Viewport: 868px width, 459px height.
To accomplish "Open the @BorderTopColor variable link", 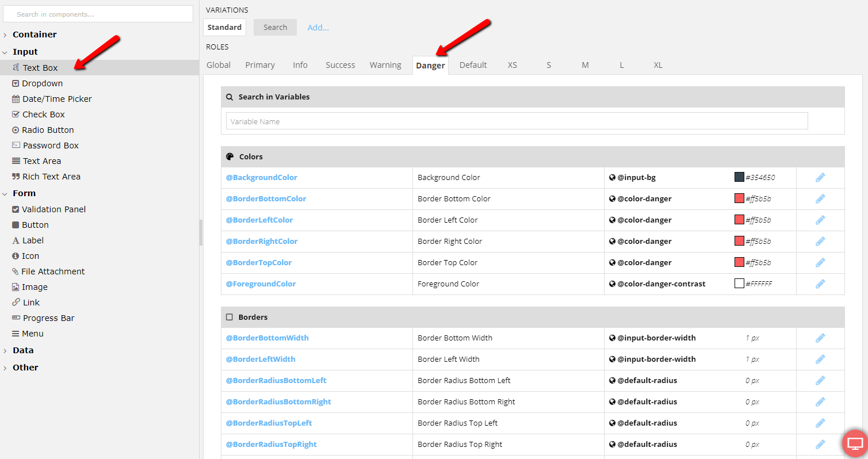I will tap(258, 263).
